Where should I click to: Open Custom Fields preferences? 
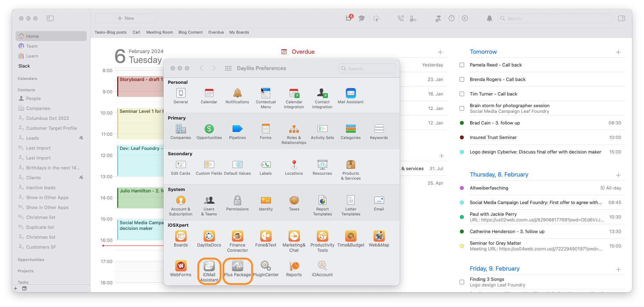tap(209, 164)
